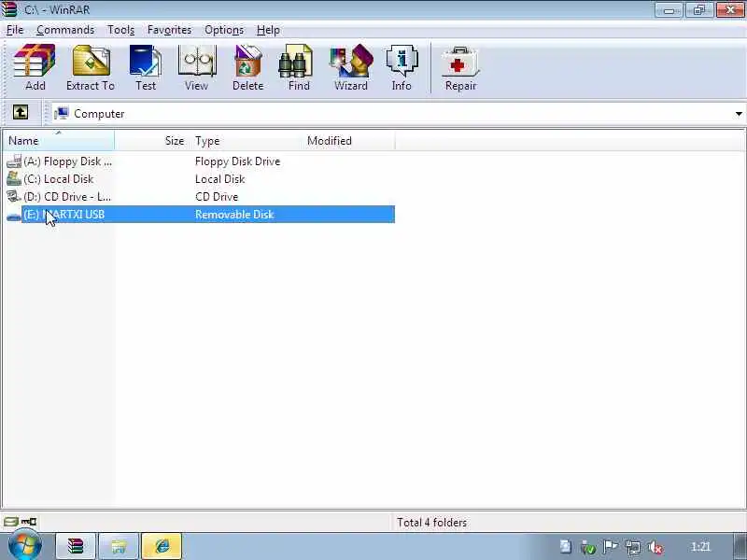Open Internet Explorer from the taskbar
747x560 pixels.
pyautogui.click(x=162, y=546)
